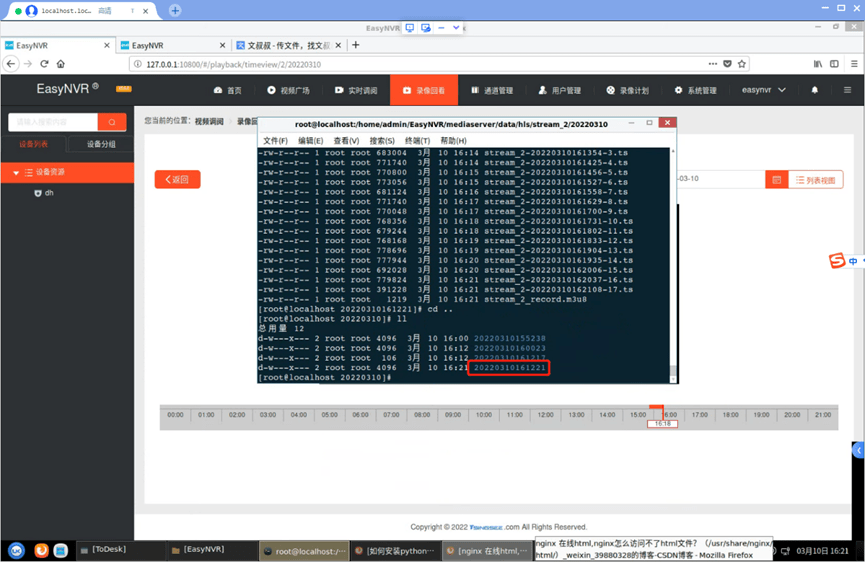Viewport: 865px width, 562px height.
Task: Reload the page in Firefox
Action: [x=44, y=64]
